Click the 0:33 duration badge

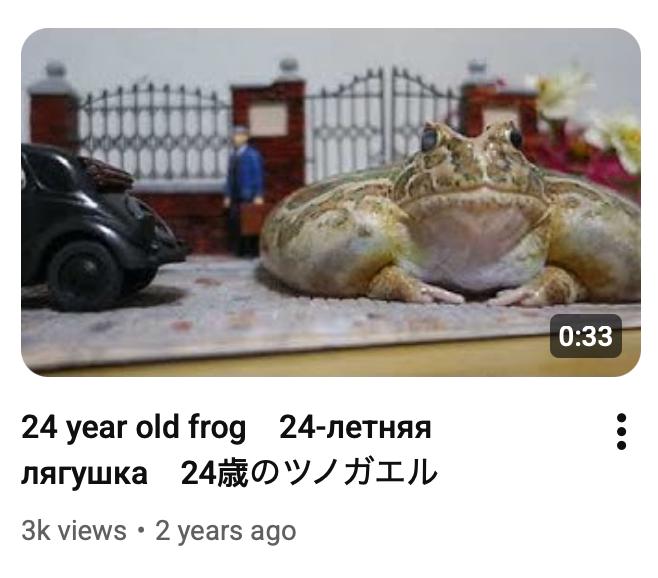click(x=586, y=336)
